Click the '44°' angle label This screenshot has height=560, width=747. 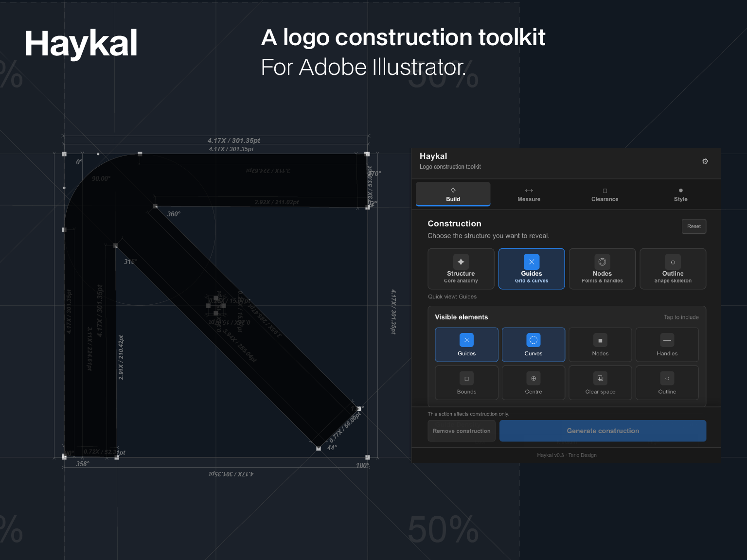(332, 448)
